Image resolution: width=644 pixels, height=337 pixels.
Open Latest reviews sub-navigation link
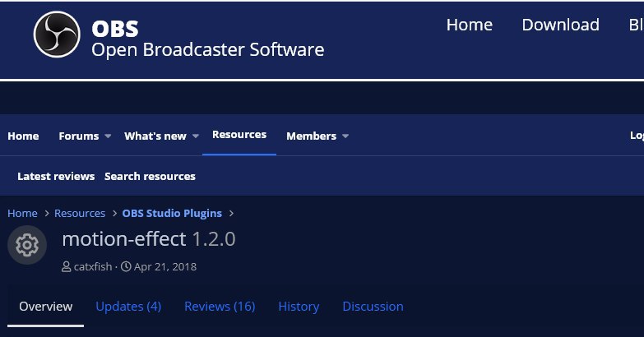56,176
